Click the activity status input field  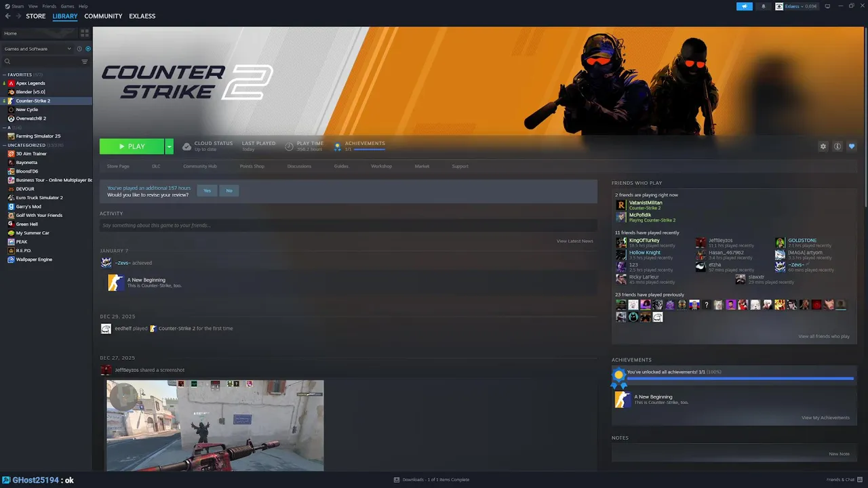coord(349,225)
